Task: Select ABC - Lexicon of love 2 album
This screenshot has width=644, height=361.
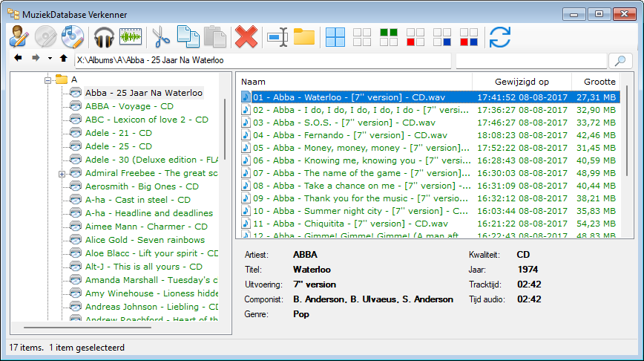Action: coord(147,120)
